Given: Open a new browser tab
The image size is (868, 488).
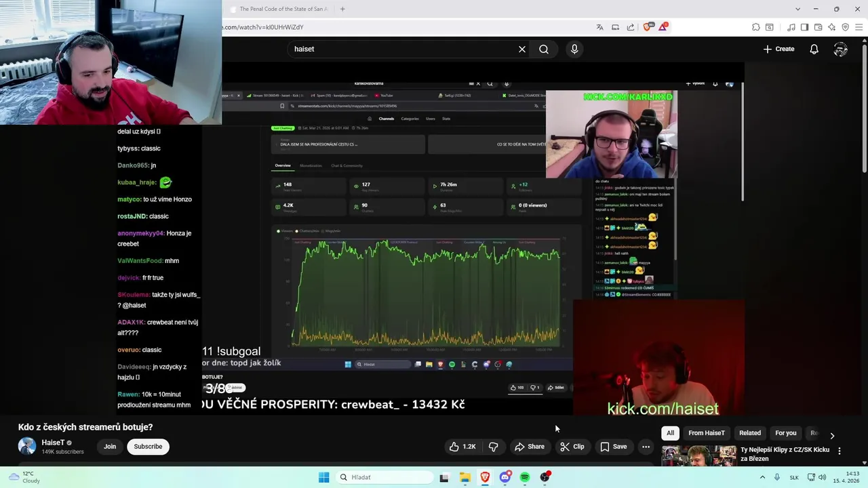Looking at the screenshot, I should (x=342, y=9).
